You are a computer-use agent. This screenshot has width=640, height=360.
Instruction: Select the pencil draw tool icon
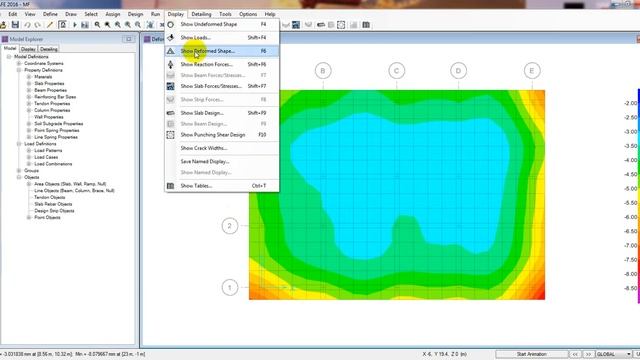point(50,25)
